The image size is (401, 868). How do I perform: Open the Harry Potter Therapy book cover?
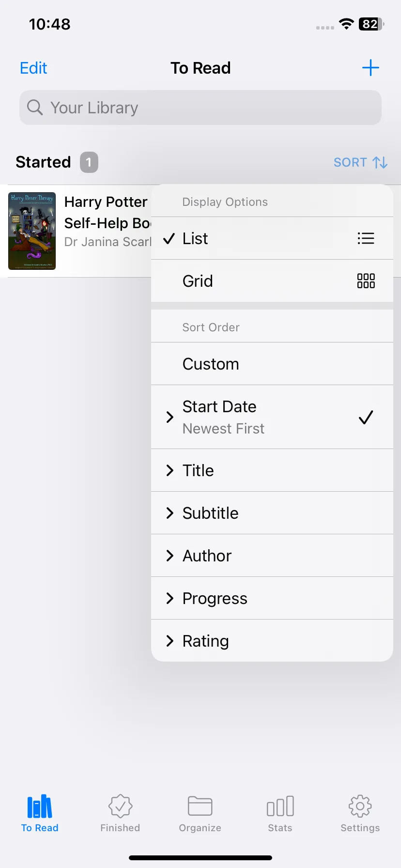coord(32,231)
